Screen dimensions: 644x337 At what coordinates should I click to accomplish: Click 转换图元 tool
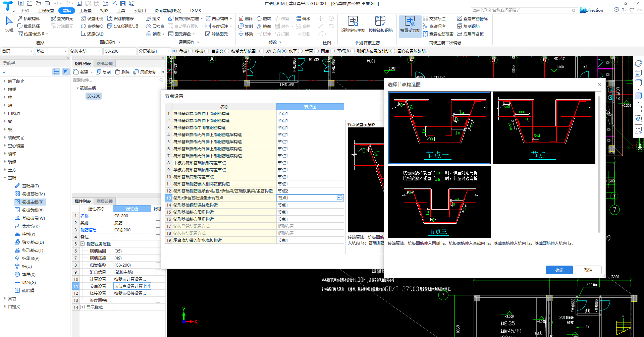pos(217,34)
